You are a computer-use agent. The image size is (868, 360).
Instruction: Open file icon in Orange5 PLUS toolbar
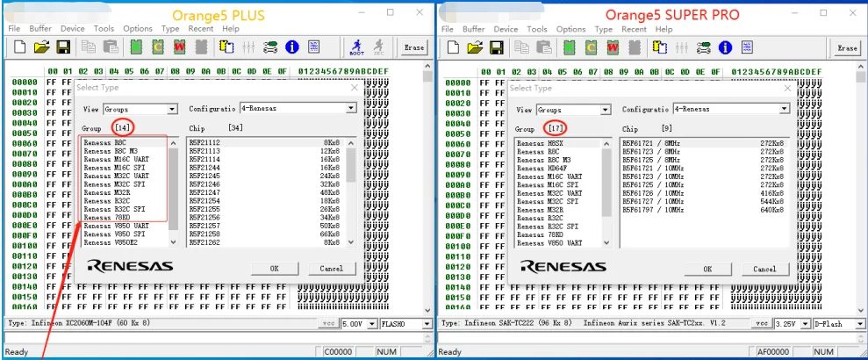click(x=41, y=47)
